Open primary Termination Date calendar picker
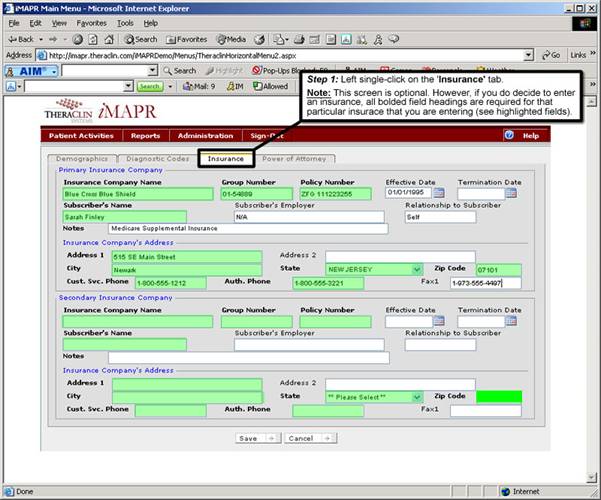Viewport: 601px width, 500px height. (510, 193)
